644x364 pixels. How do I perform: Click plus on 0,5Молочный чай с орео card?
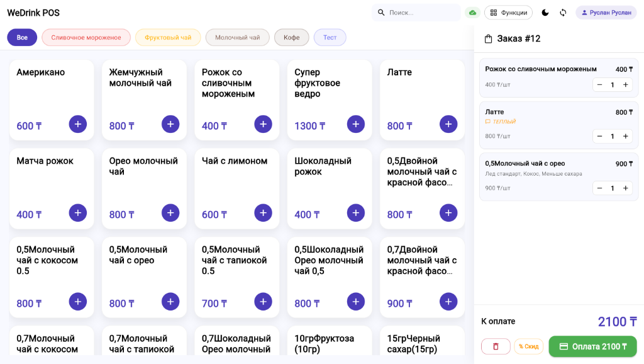click(170, 302)
